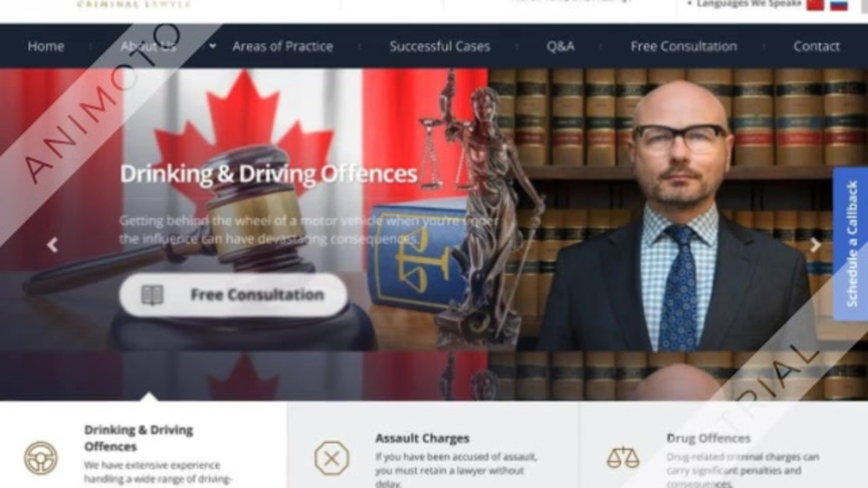This screenshot has width=868, height=488.
Task: Select the red Chinese flag language icon
Action: (816, 5)
